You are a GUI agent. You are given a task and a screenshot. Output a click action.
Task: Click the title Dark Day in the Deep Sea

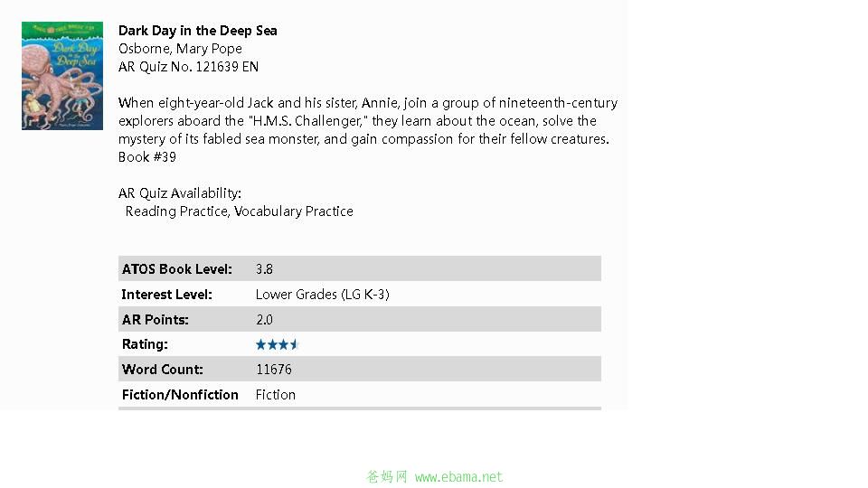tap(198, 31)
